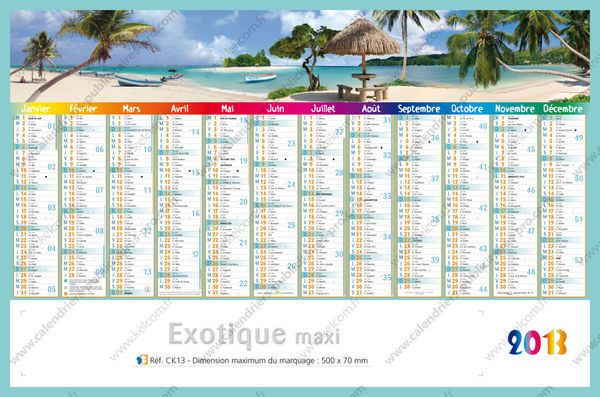Click week number 49 in Décembre

(579, 138)
